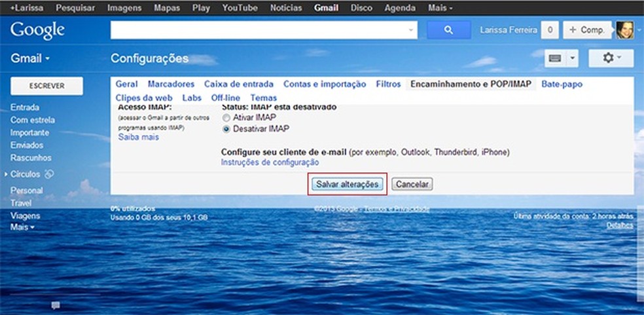Screen dimensions: 644x315
Task: Click the Salvar alterações button
Action: click(347, 184)
